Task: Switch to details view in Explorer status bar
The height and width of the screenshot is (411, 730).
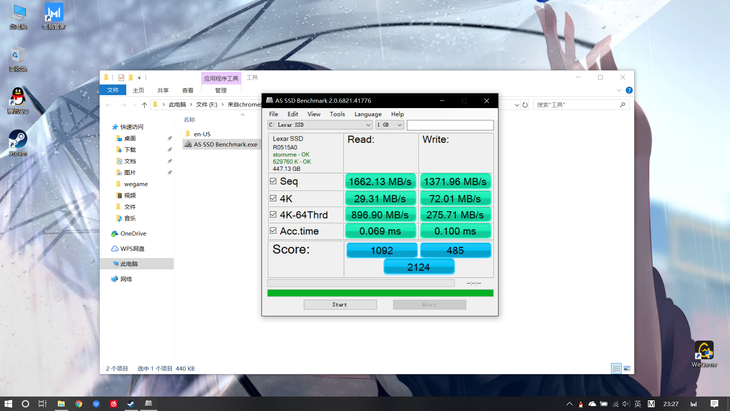Action: [x=616, y=368]
